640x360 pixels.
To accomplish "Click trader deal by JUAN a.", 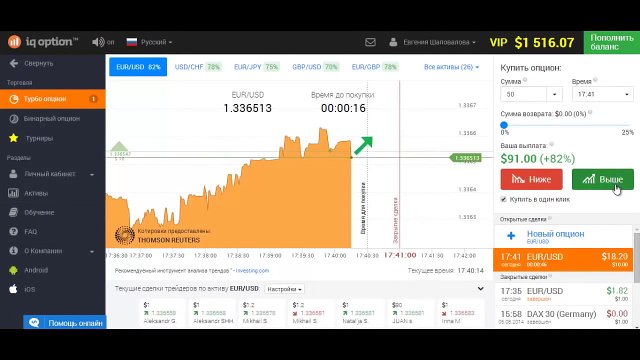I will pos(410,313).
